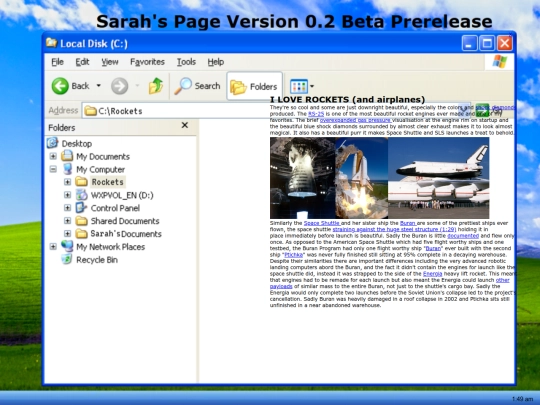Click the Views toolbar icon
Image resolution: width=540 pixels, height=405 pixels.
[299, 86]
